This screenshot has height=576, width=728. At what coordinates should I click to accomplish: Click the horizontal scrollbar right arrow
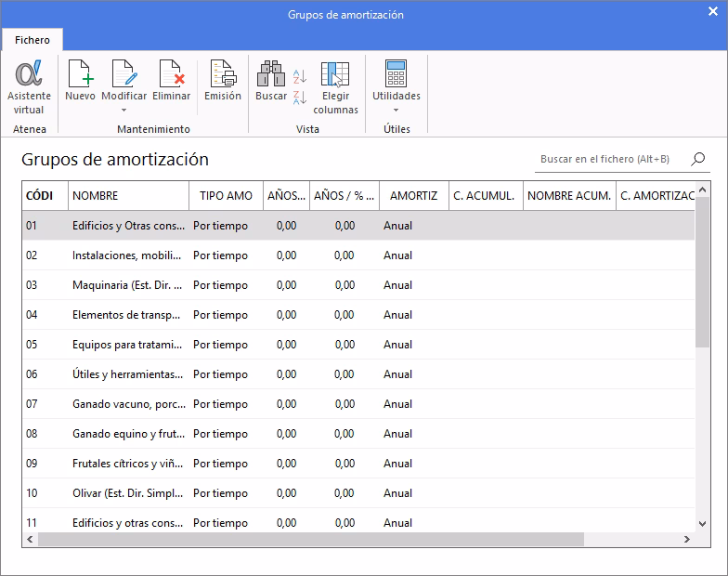coord(687,539)
